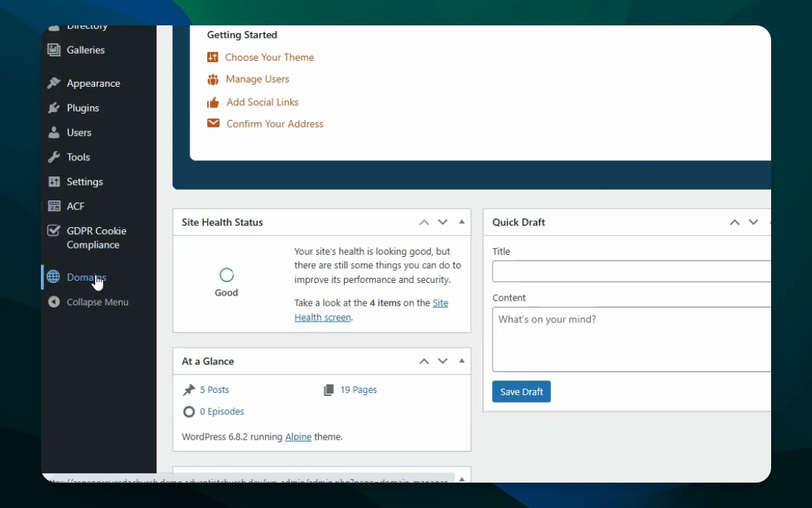The height and width of the screenshot is (508, 812).
Task: Click the Choose Your Theme icon
Action: point(213,57)
